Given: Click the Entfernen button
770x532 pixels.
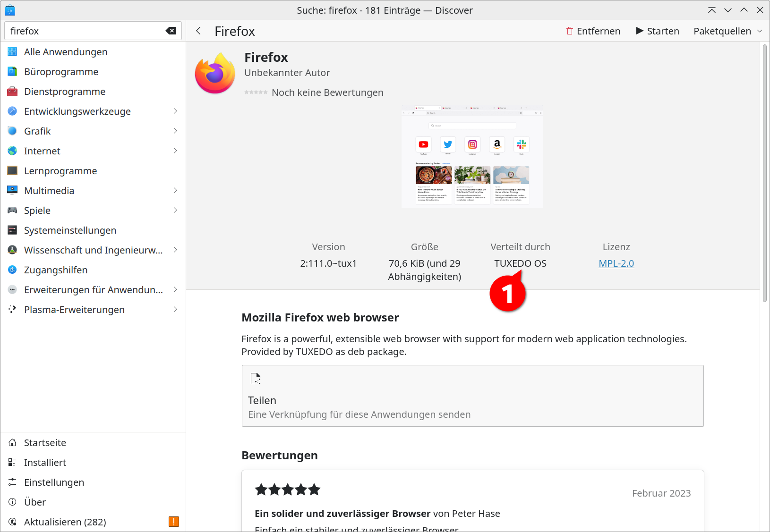Looking at the screenshot, I should tap(593, 31).
